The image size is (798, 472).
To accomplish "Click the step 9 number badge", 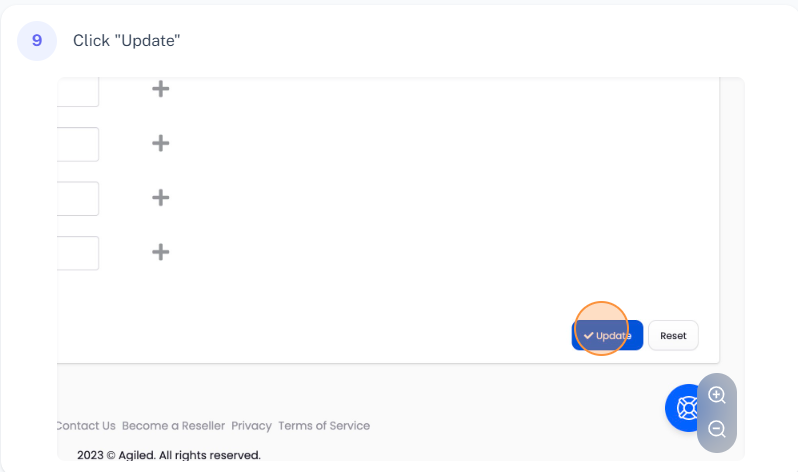I will tap(37, 41).
